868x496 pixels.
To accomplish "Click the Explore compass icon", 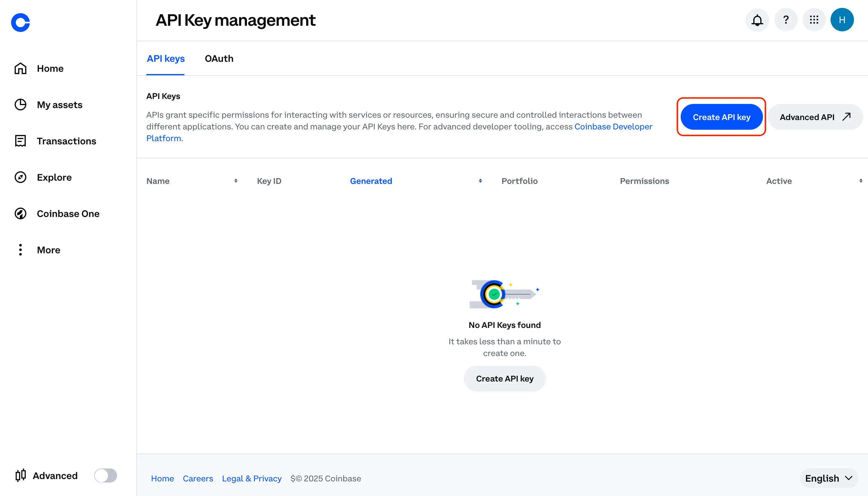I will coord(20,177).
